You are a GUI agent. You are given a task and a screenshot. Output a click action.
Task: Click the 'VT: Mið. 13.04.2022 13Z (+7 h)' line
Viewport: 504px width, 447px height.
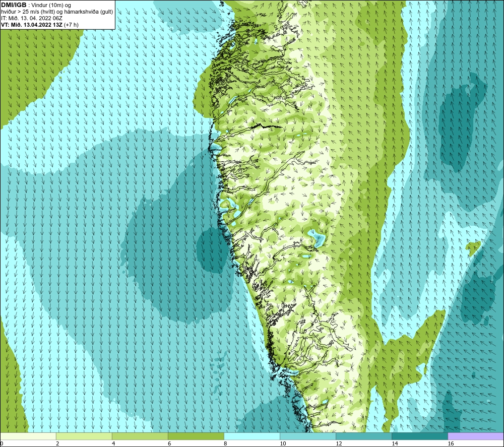[x=39, y=25]
